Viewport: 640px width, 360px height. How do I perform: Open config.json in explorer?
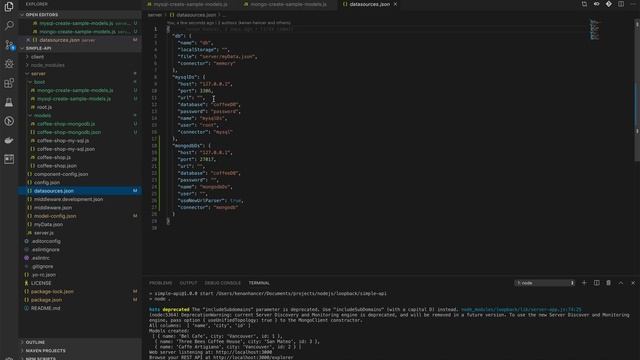[x=47, y=182]
